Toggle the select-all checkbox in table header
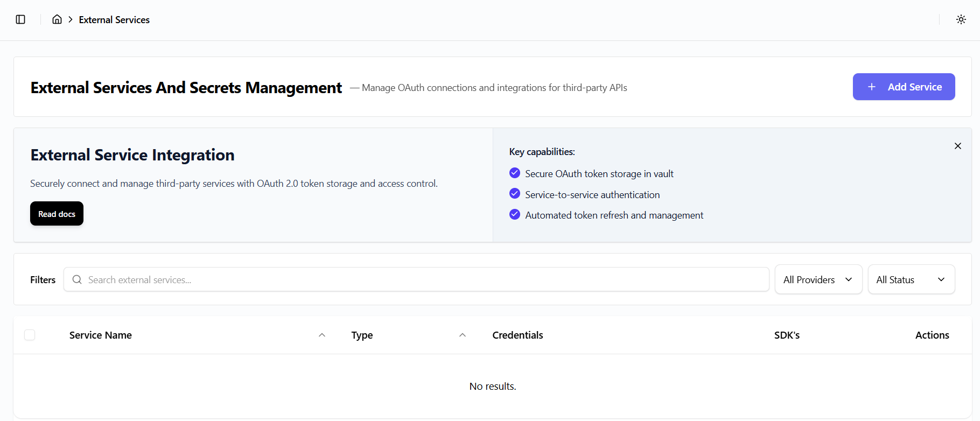The width and height of the screenshot is (980, 421). 30,335
